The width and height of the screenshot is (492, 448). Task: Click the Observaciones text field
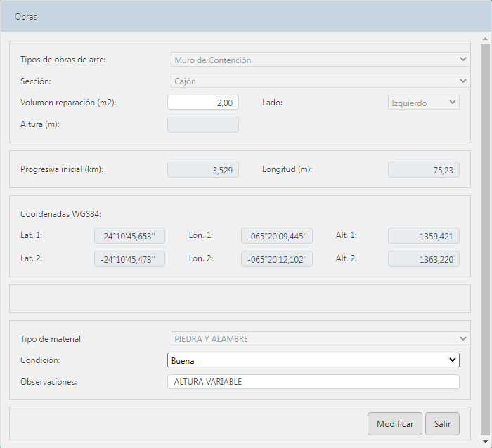313,381
